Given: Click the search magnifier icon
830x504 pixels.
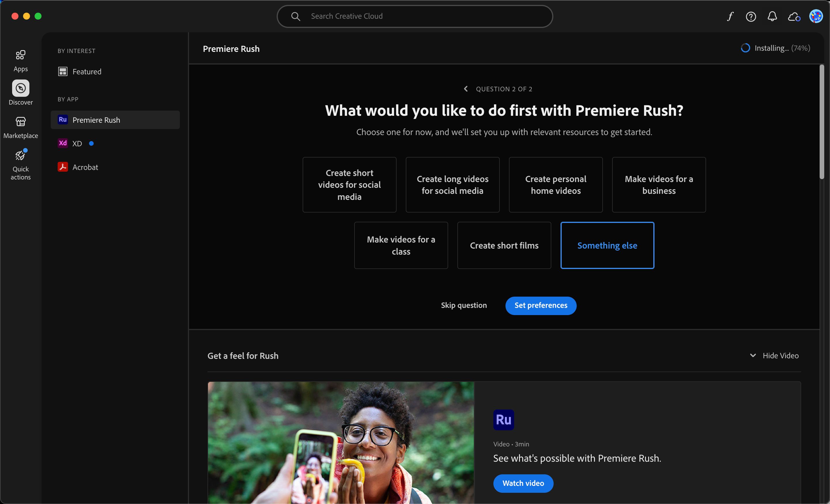Looking at the screenshot, I should [x=295, y=16].
